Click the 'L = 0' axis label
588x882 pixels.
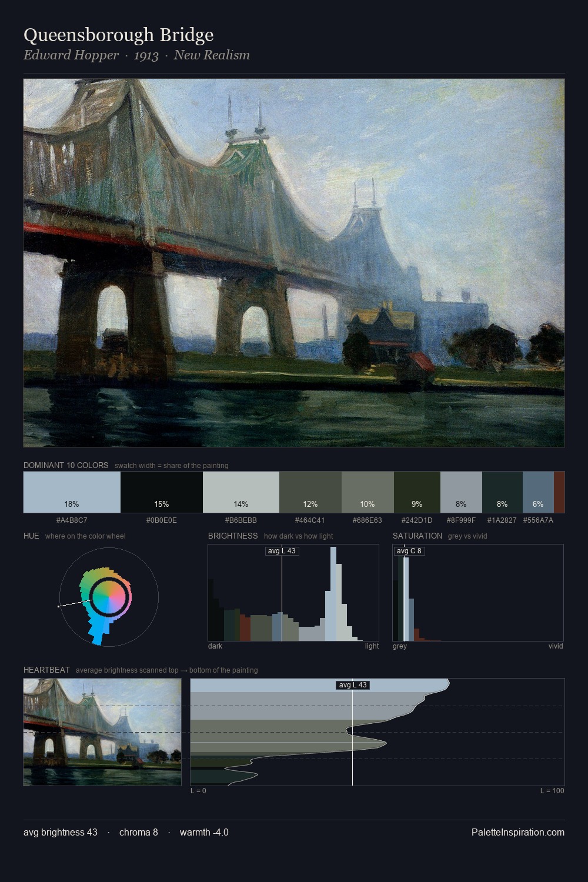tap(198, 790)
